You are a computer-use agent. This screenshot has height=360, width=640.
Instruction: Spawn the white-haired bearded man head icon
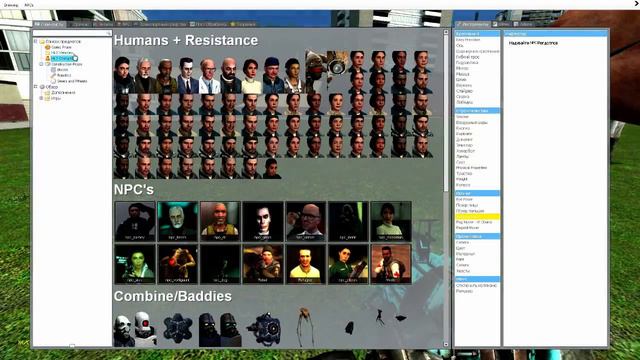point(145,75)
